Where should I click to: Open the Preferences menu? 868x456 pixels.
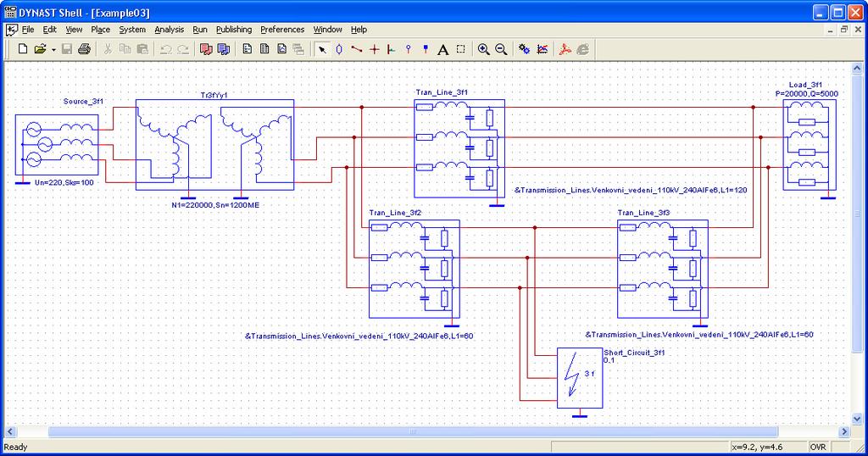click(282, 30)
